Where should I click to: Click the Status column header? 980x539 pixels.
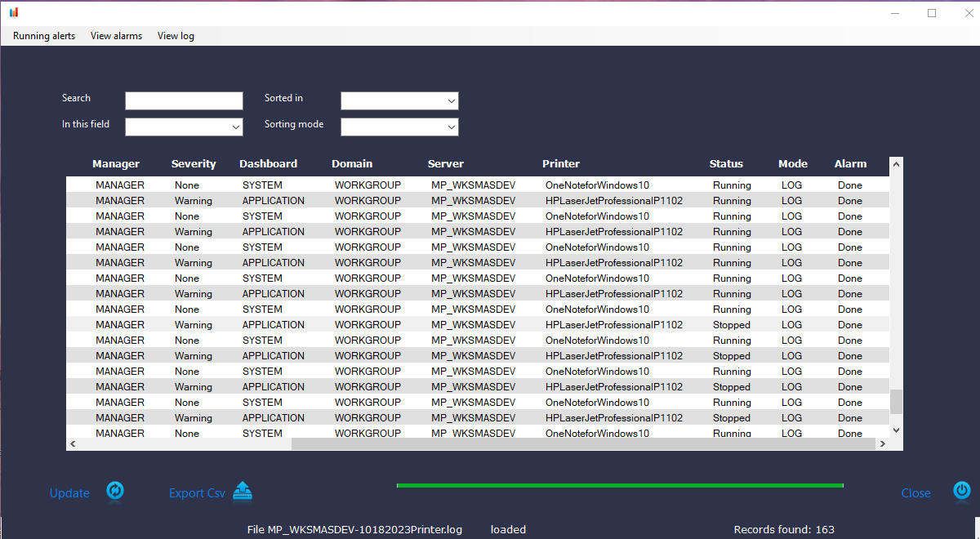coord(726,163)
